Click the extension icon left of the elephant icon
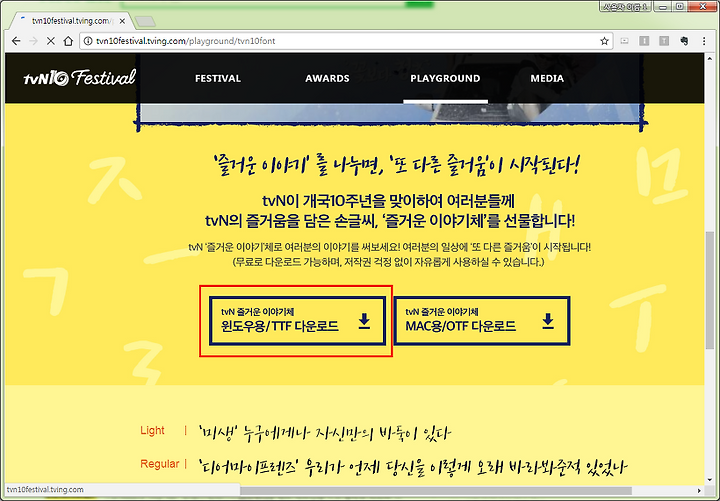The image size is (720, 501). [664, 41]
